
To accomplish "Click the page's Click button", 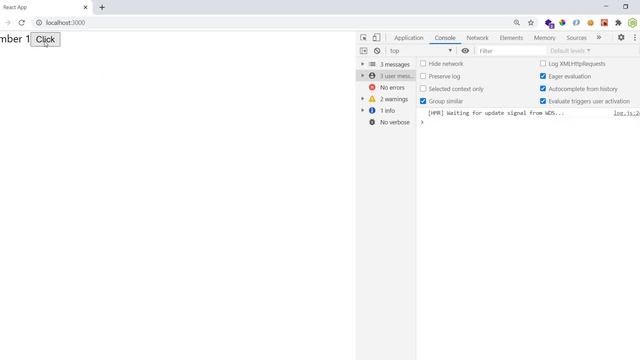I will [45, 39].
